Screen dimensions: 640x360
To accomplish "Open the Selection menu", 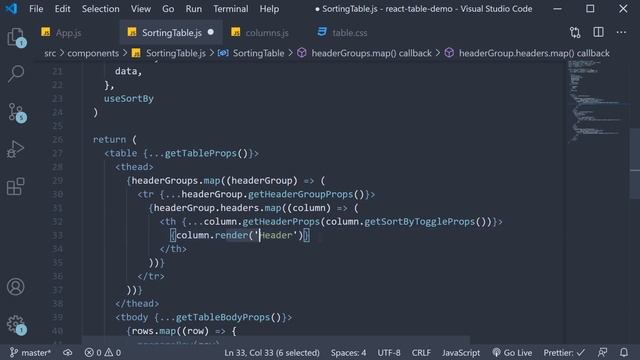I will point(100,9).
